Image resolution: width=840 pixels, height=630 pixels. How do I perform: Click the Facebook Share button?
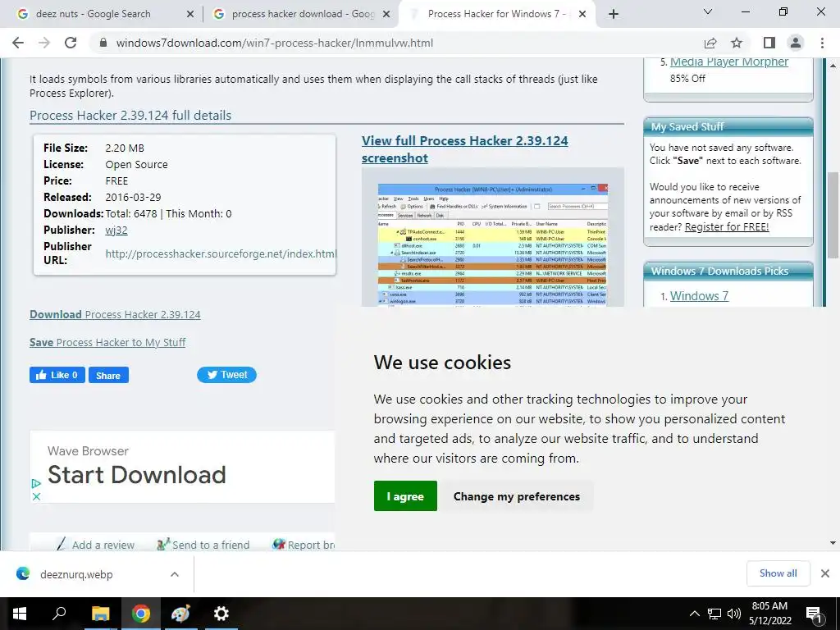coord(108,375)
